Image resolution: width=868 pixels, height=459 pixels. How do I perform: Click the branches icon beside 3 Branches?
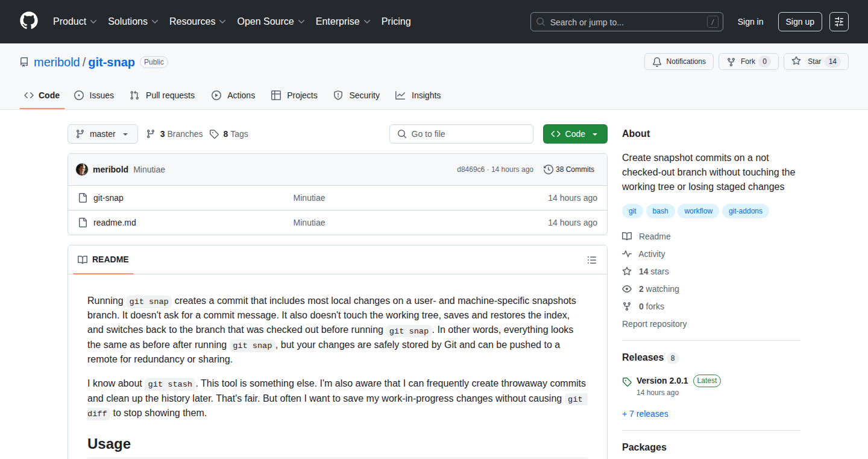click(x=151, y=134)
